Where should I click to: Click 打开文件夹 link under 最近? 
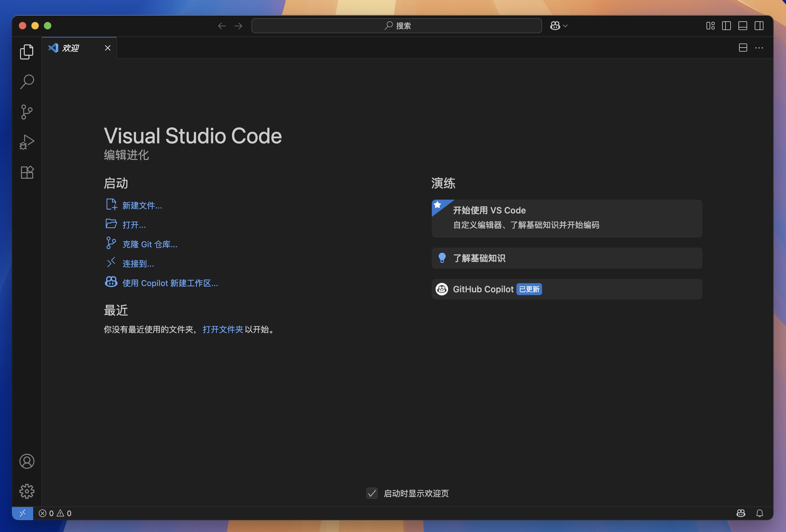pos(223,329)
